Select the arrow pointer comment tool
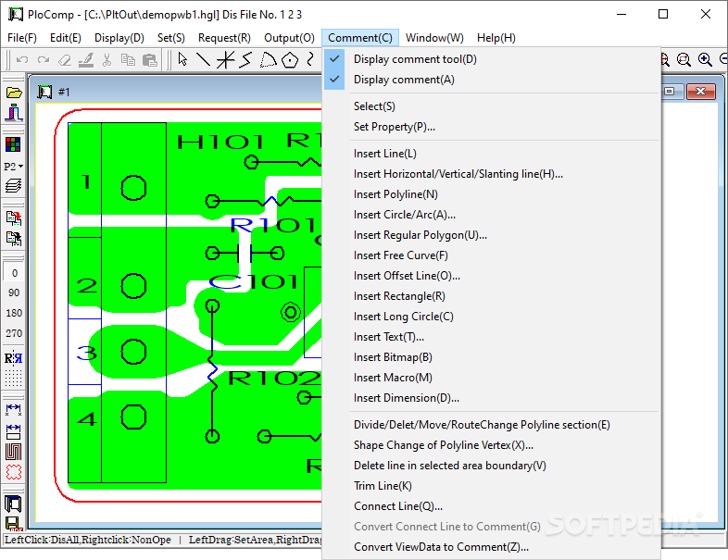Image resolution: width=728 pixels, height=560 pixels. click(182, 60)
